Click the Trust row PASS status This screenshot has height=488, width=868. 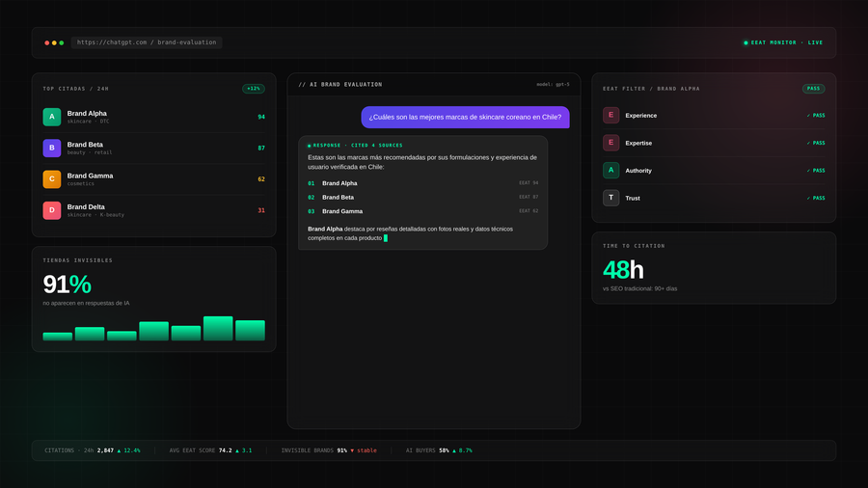[x=815, y=198]
